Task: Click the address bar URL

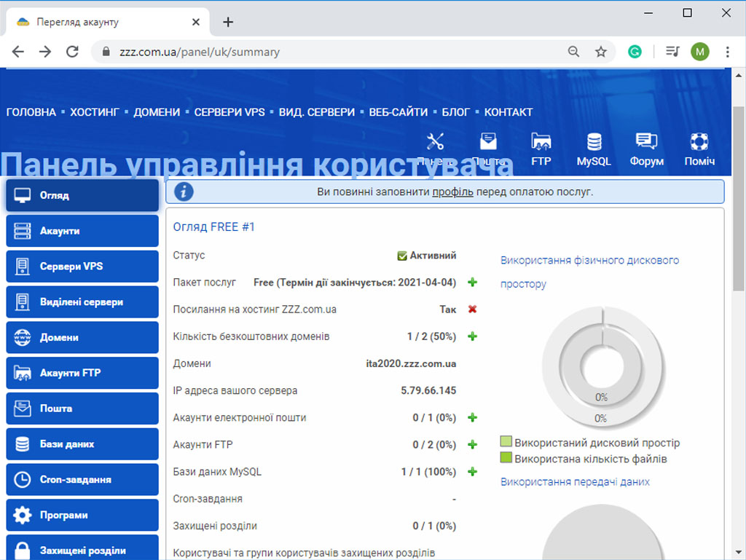Action: (200, 52)
